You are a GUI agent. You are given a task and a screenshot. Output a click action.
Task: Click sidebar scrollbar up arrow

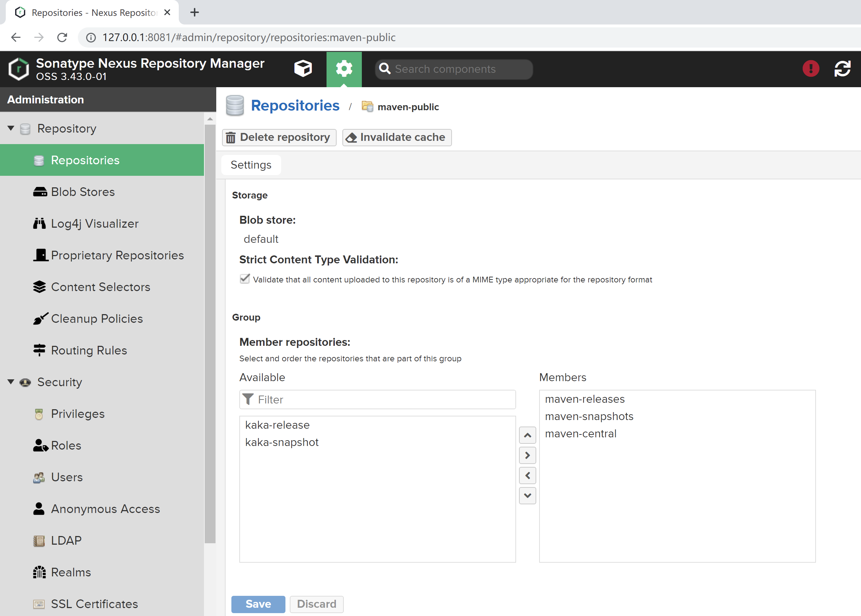(x=210, y=119)
